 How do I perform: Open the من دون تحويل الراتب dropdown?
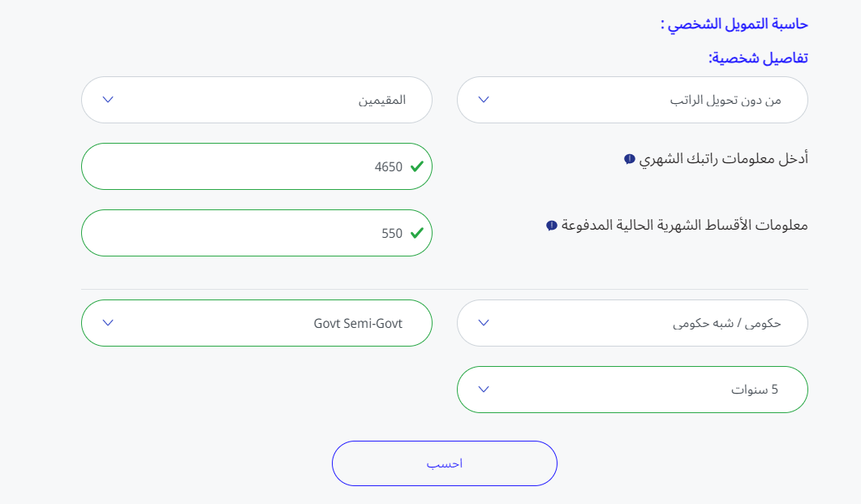[x=633, y=100]
